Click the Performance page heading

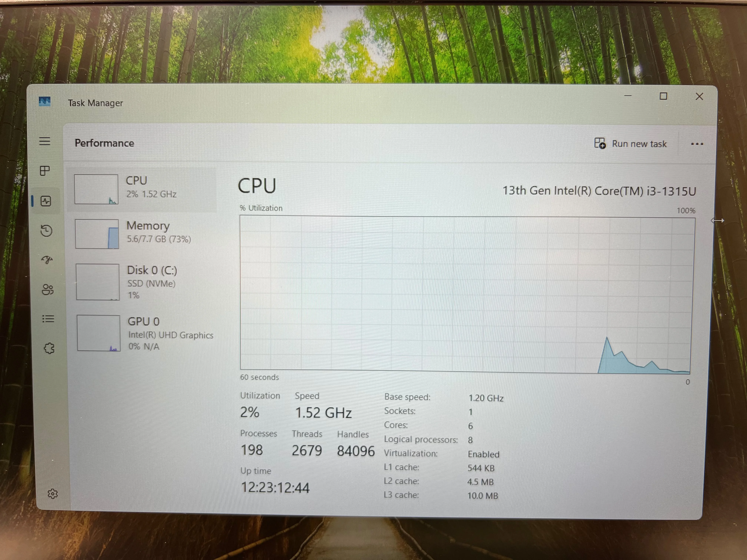[104, 143]
